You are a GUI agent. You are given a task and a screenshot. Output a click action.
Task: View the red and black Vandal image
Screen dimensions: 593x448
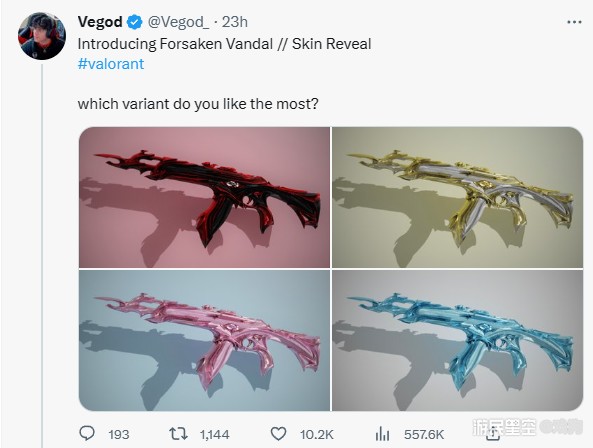pos(204,197)
